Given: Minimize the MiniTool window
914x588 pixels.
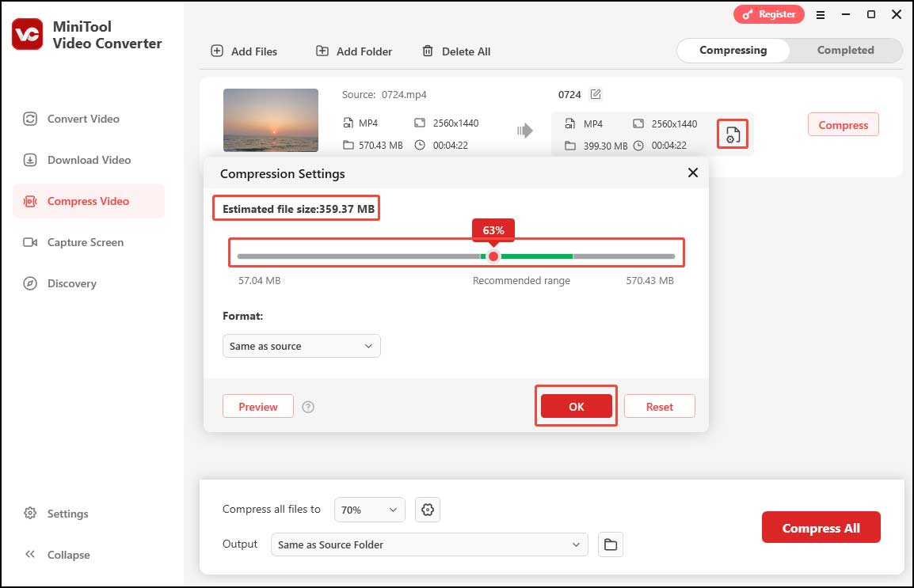Looking at the screenshot, I should click(x=846, y=14).
